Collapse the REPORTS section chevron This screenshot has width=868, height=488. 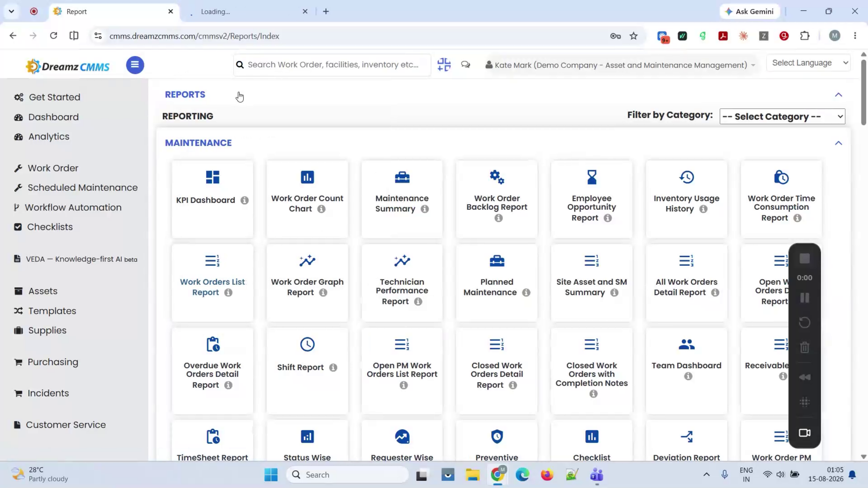click(838, 95)
